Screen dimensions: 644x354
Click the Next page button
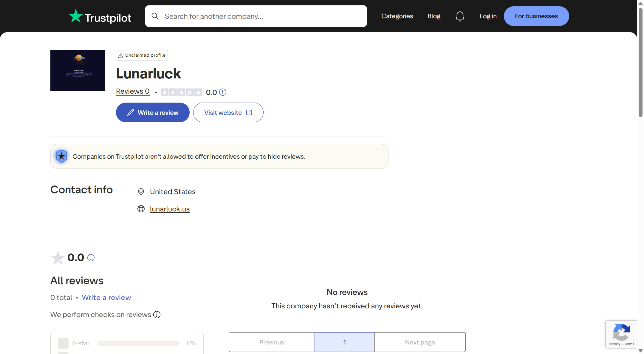(419, 342)
